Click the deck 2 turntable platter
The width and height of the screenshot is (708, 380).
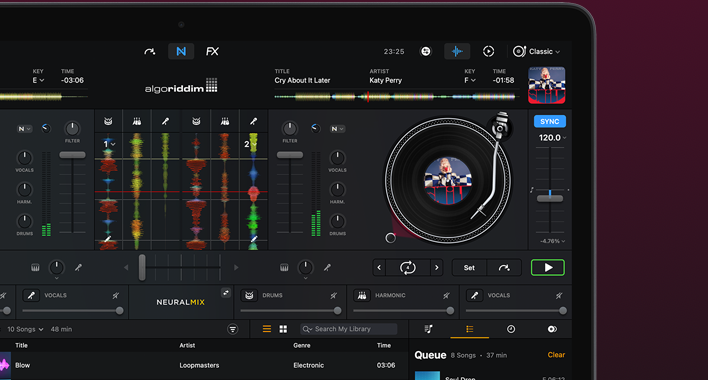click(447, 181)
